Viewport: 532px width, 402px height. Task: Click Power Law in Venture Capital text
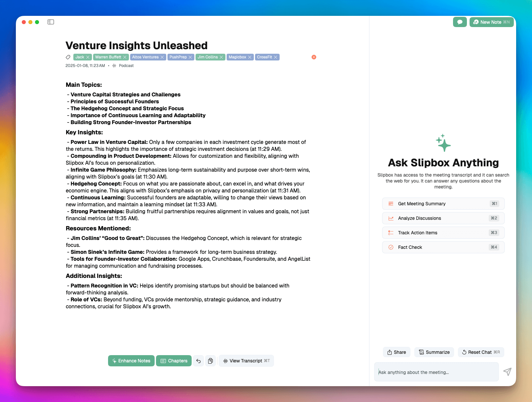[x=109, y=142]
